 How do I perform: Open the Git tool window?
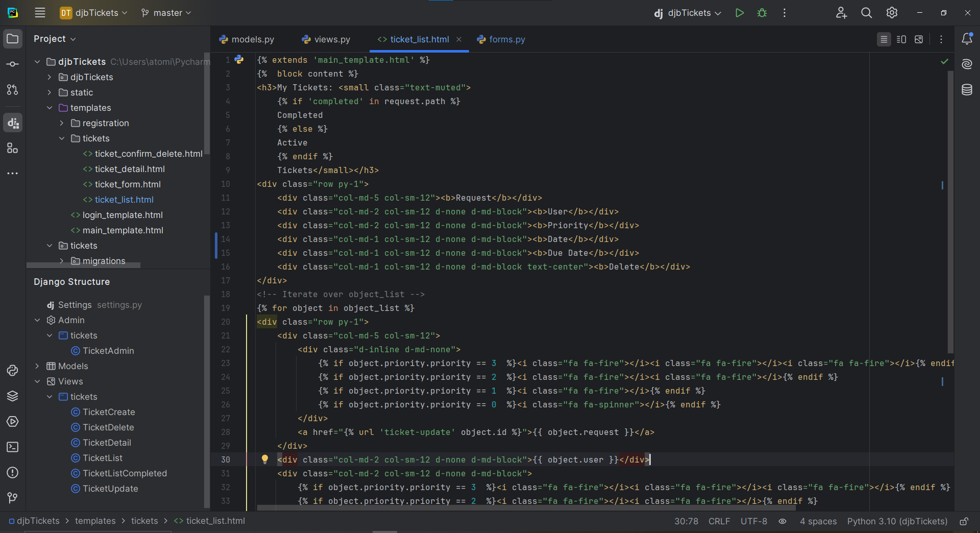click(x=13, y=497)
